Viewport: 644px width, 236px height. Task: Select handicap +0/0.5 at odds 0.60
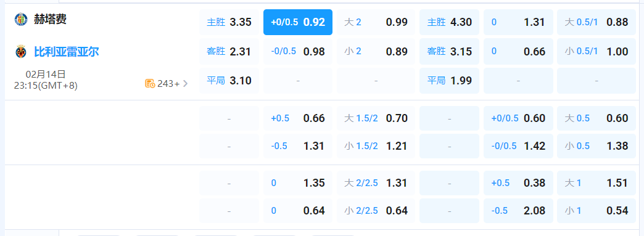coord(518,118)
